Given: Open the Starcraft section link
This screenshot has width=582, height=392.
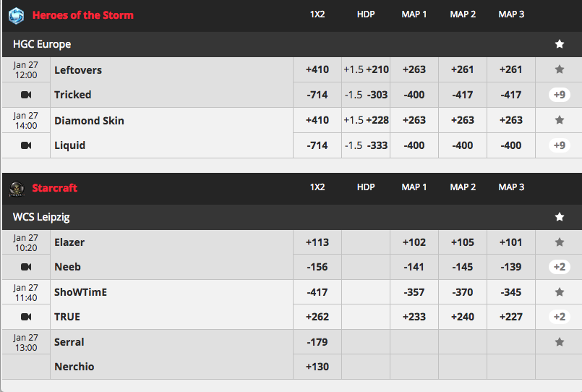Looking at the screenshot, I should 54,188.
